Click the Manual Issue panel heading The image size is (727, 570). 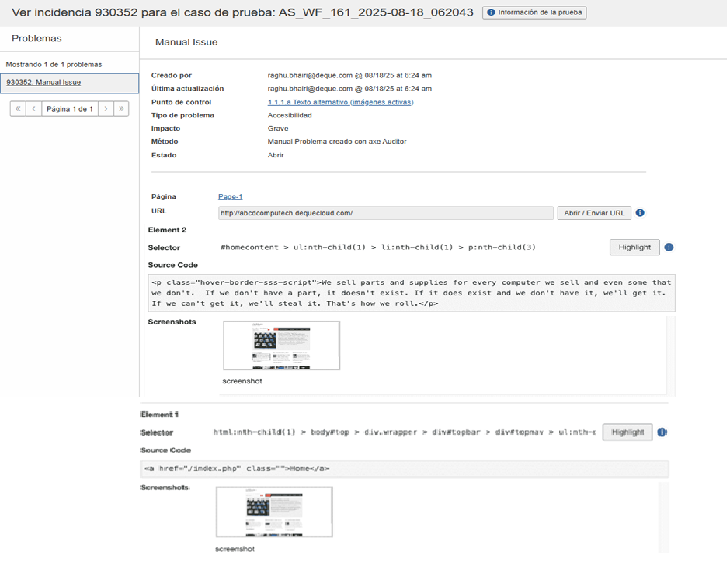tap(187, 42)
